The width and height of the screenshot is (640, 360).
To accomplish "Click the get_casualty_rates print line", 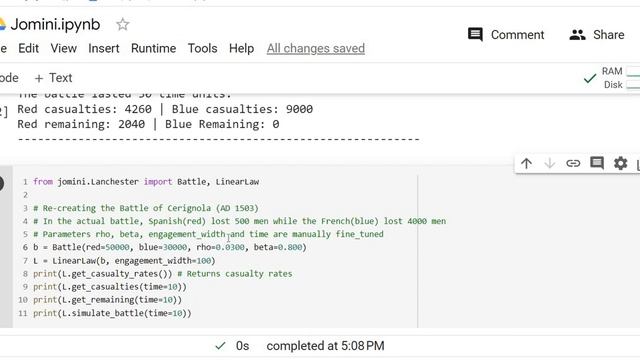I will (162, 273).
